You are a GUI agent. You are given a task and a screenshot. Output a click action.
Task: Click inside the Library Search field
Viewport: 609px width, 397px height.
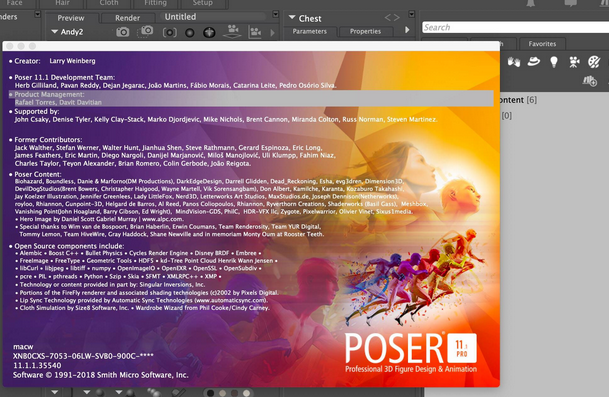click(x=515, y=27)
